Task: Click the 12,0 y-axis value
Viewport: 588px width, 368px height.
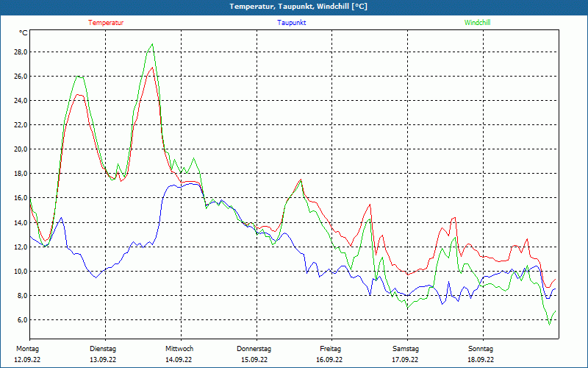Action: point(21,247)
